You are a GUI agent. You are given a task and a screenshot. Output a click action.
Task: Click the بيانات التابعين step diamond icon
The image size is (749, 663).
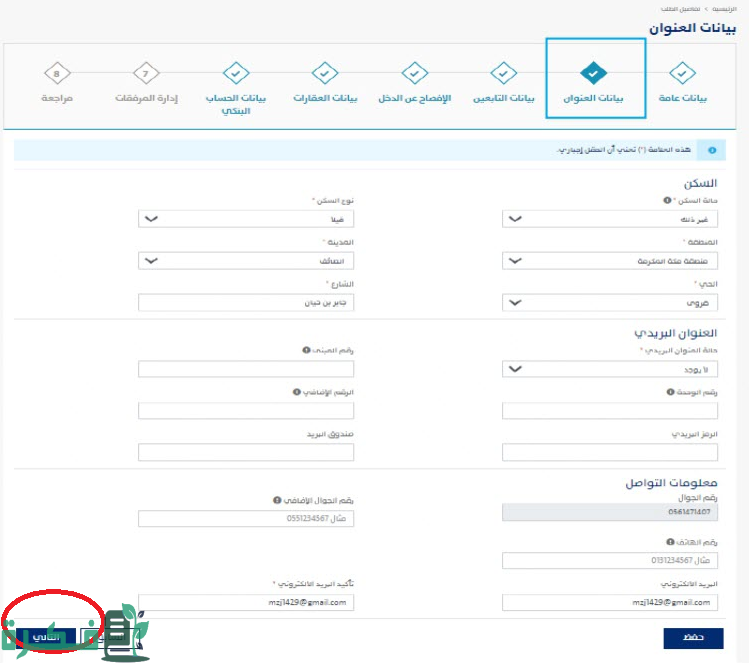pyautogui.click(x=503, y=73)
